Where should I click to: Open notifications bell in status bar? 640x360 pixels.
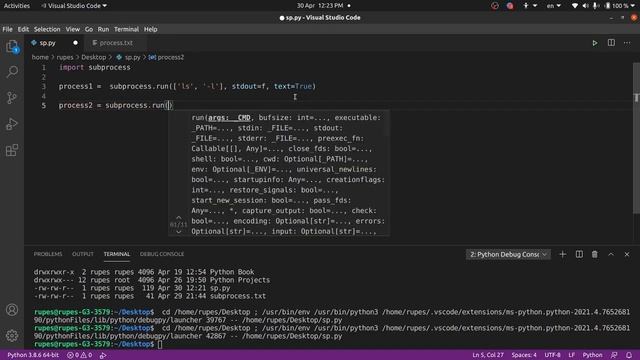pos(629,355)
